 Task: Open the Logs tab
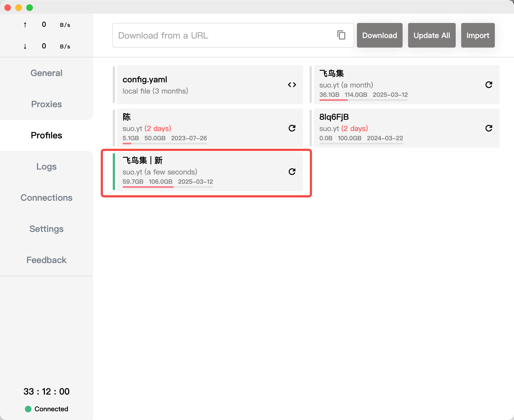click(x=47, y=167)
